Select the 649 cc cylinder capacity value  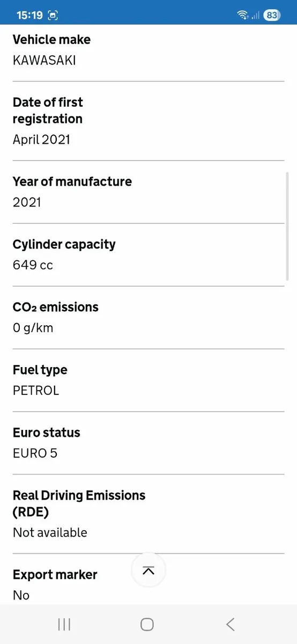pos(33,265)
